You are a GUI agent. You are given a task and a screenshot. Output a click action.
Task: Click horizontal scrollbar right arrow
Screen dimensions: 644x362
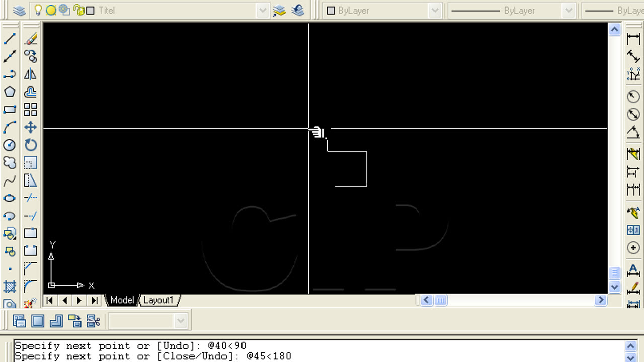pos(600,300)
